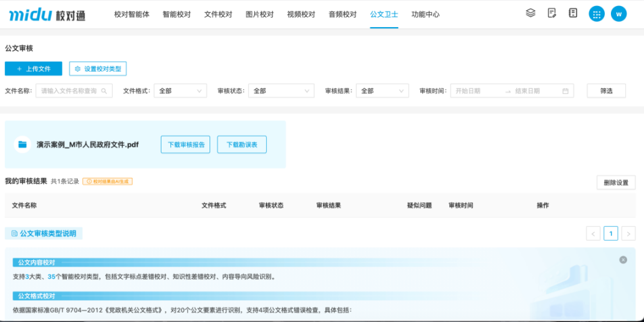Expand the 文件格式 dropdown
Image resolution: width=644 pixels, height=322 pixels.
point(180,91)
